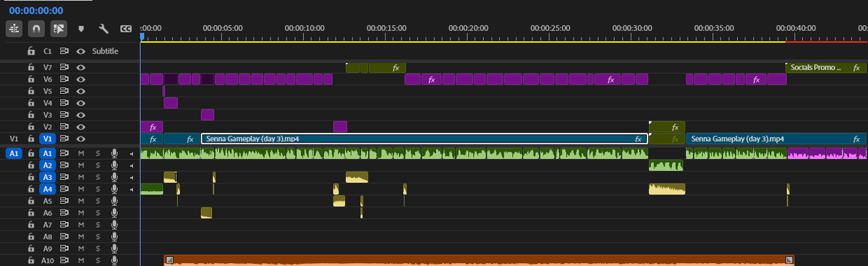Screen dimensions: 868x266
Task: Open the A2 track output assignment arrow
Action: (131, 165)
